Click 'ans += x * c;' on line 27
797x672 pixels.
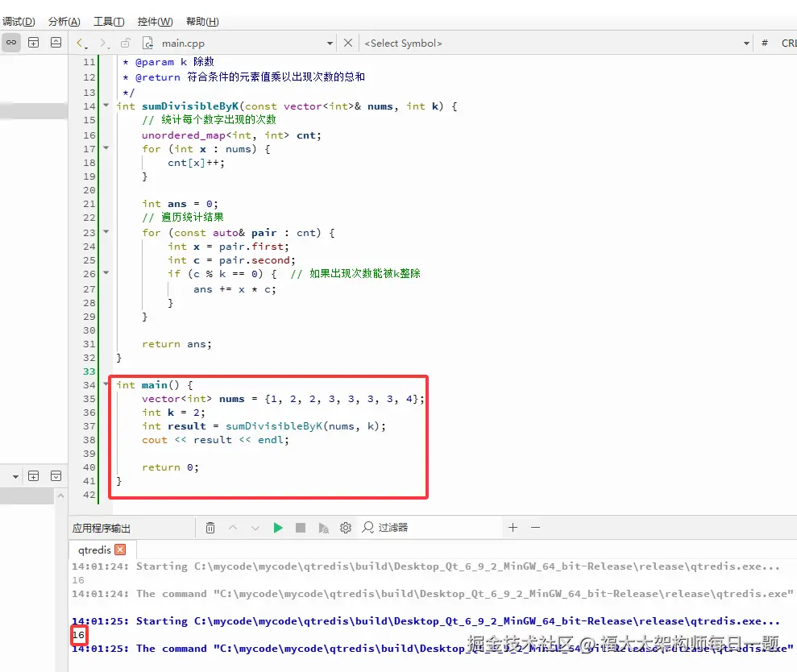235,289
